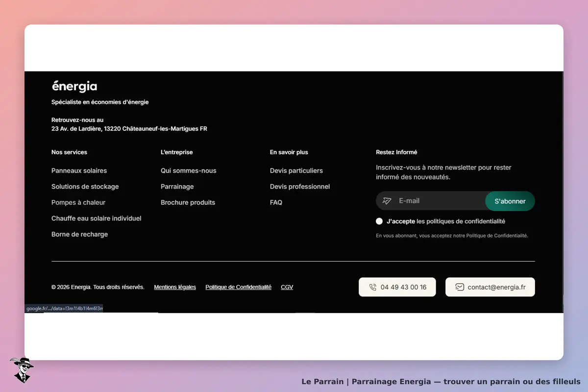The width and height of the screenshot is (588, 392).
Task: Click the énergia logo in footer
Action: (x=74, y=86)
